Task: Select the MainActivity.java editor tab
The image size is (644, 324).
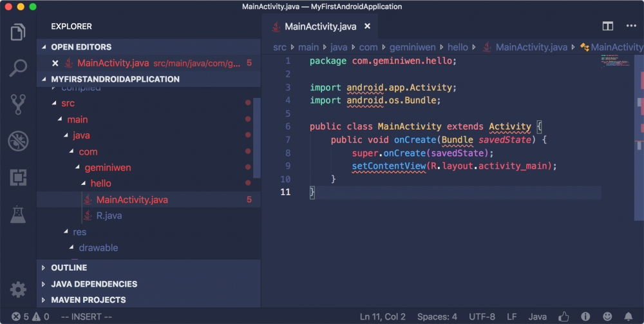Action: coord(319,26)
